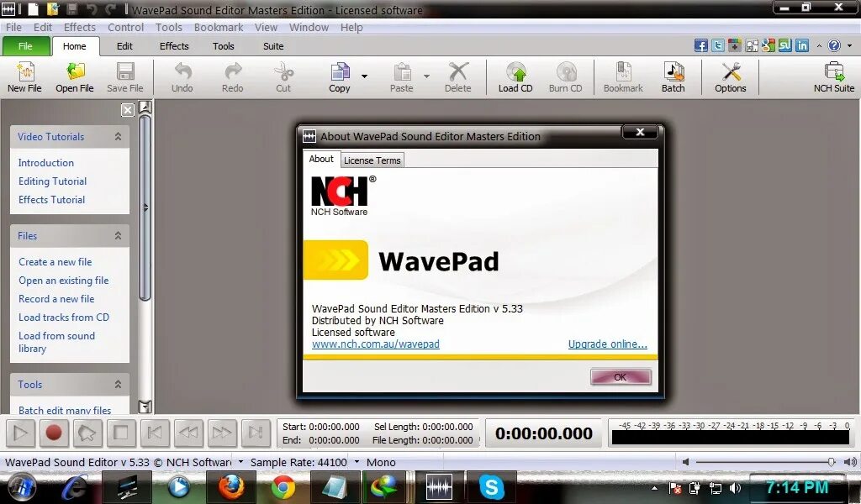Click Load tracks from CD link
The width and height of the screenshot is (861, 504).
(x=64, y=318)
